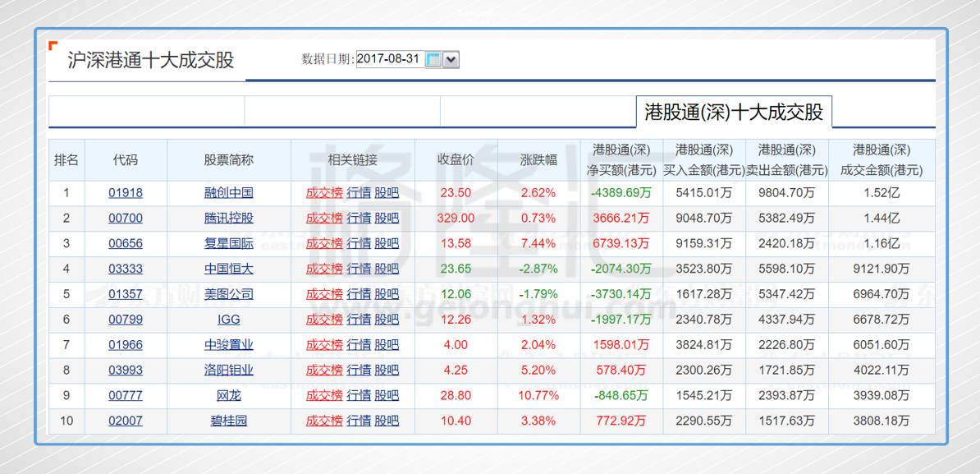Open stock code link 01918
Image resolution: width=980 pixels, height=474 pixels.
click(126, 192)
